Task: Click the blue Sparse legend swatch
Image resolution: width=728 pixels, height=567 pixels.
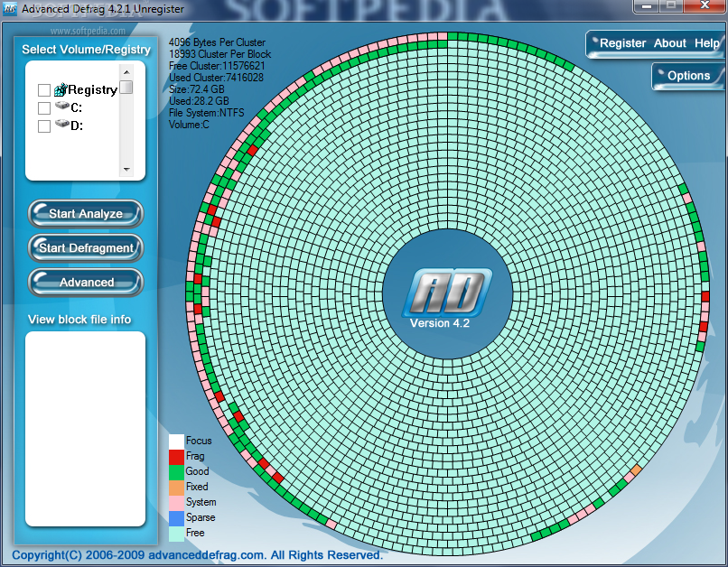Action: (176, 518)
